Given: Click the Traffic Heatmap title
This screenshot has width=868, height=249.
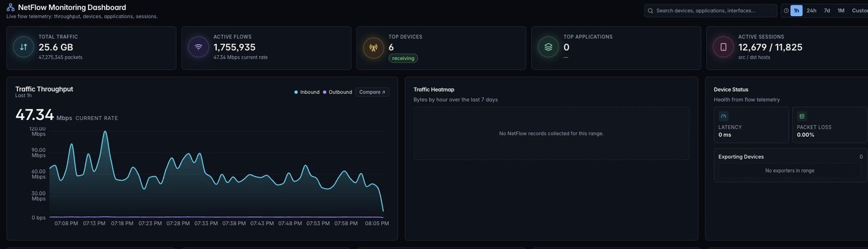Looking at the screenshot, I should pos(434,89).
